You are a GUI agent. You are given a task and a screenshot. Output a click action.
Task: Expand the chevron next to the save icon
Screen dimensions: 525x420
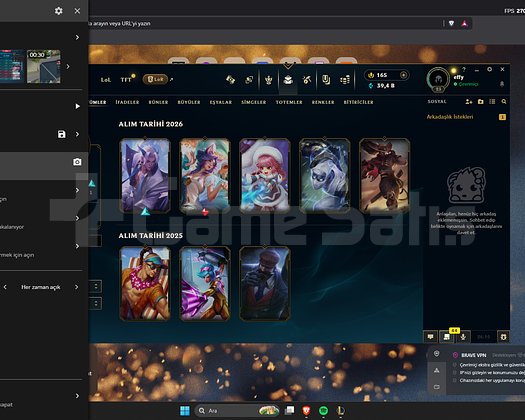(77, 134)
